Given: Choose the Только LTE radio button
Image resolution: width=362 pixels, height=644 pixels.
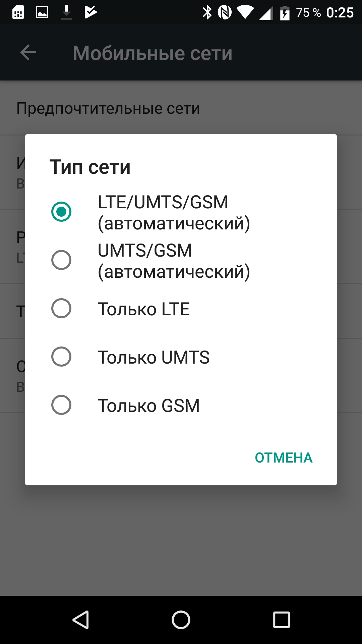Looking at the screenshot, I should tap(61, 308).
